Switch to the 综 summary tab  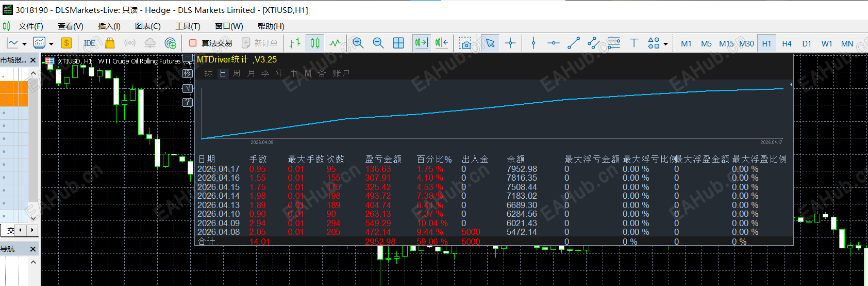click(208, 73)
